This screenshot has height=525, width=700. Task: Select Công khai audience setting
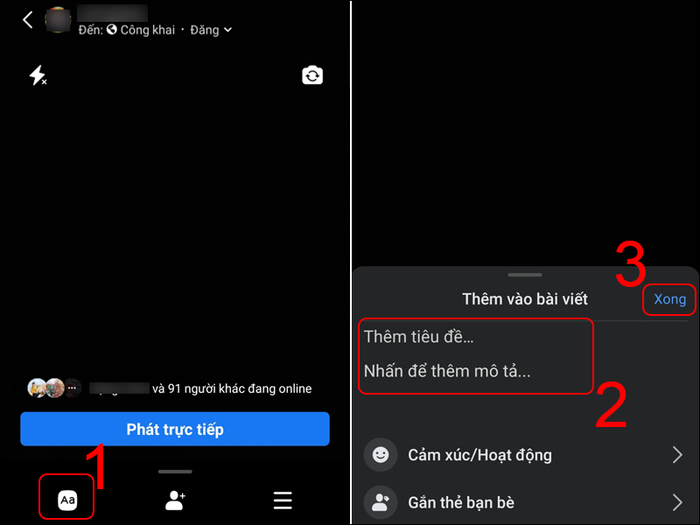(141, 30)
